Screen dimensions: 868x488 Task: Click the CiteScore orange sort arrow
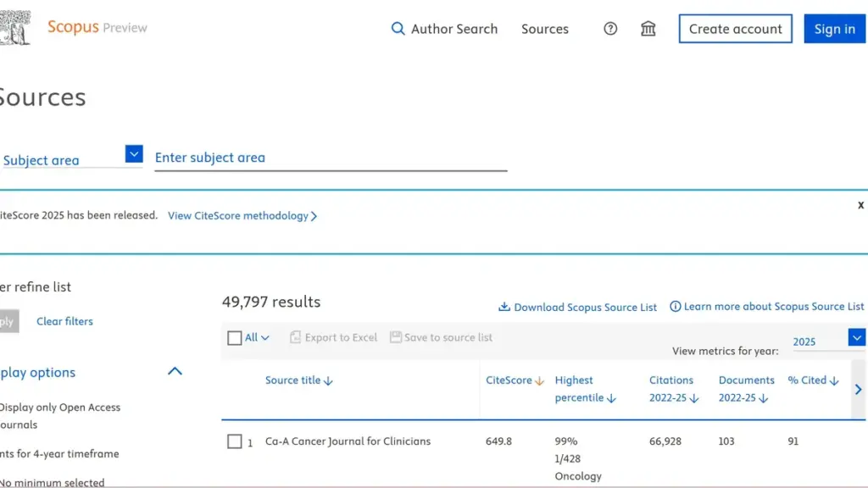(x=539, y=381)
